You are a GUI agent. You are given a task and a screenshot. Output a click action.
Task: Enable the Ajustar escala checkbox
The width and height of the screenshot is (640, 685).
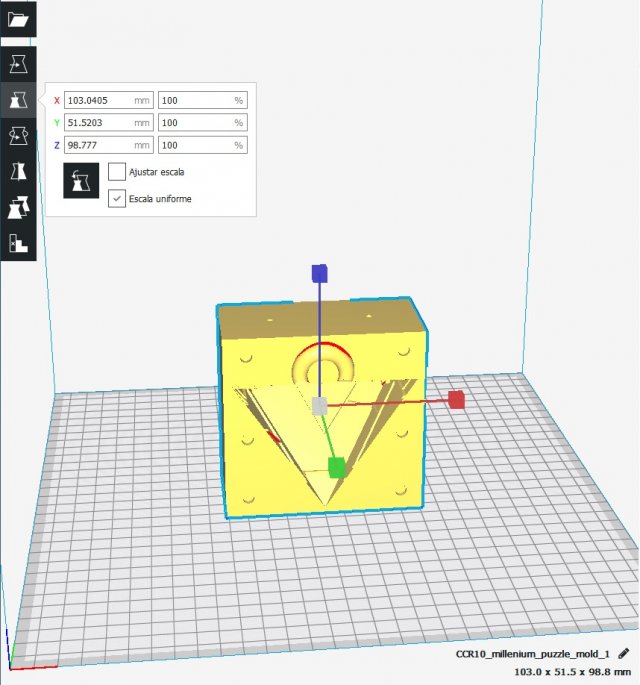click(x=117, y=172)
